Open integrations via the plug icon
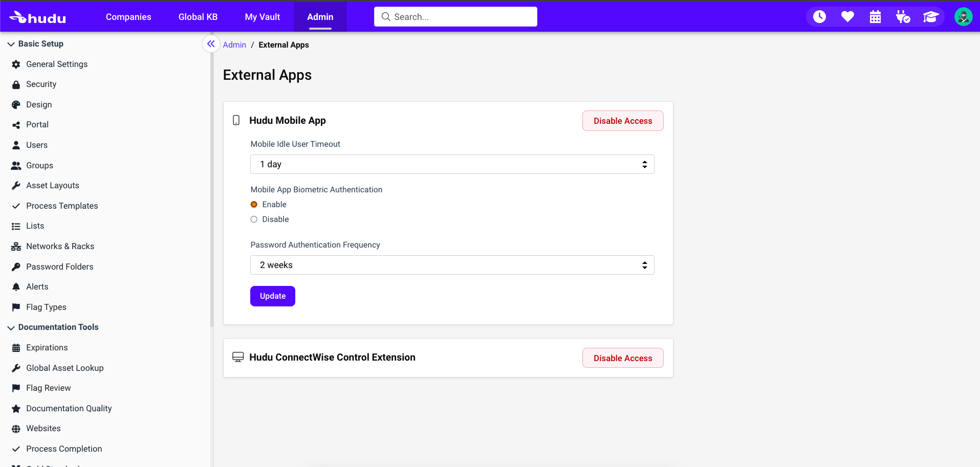The height and width of the screenshot is (467, 980). pyautogui.click(x=903, y=16)
